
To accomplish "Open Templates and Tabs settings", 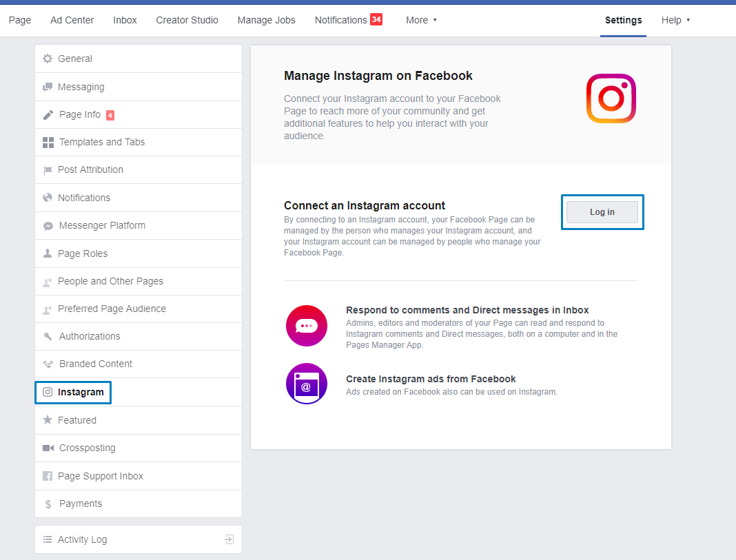I will tap(139, 142).
